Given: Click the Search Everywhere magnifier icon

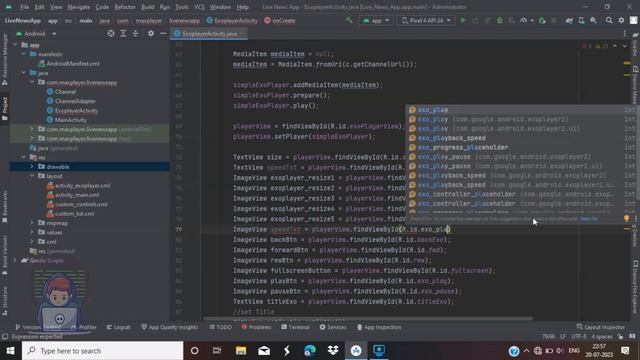Looking at the screenshot, I should pyautogui.click(x=609, y=20).
